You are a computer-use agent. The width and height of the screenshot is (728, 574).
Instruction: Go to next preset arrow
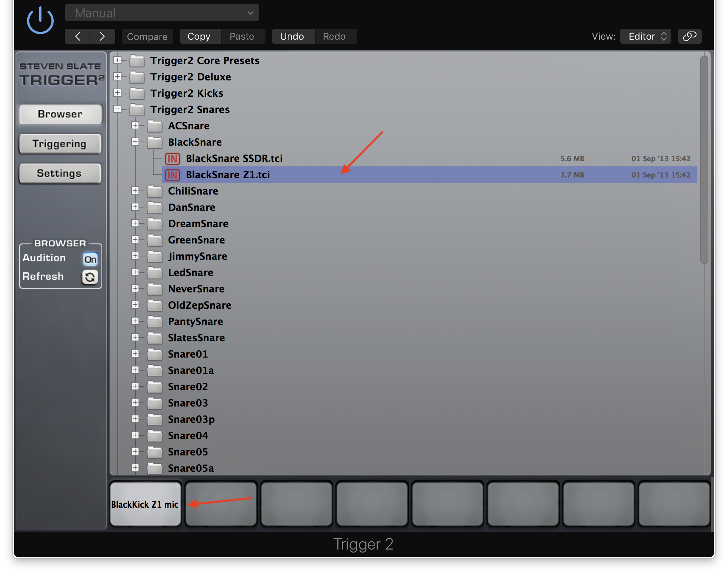coord(102,36)
